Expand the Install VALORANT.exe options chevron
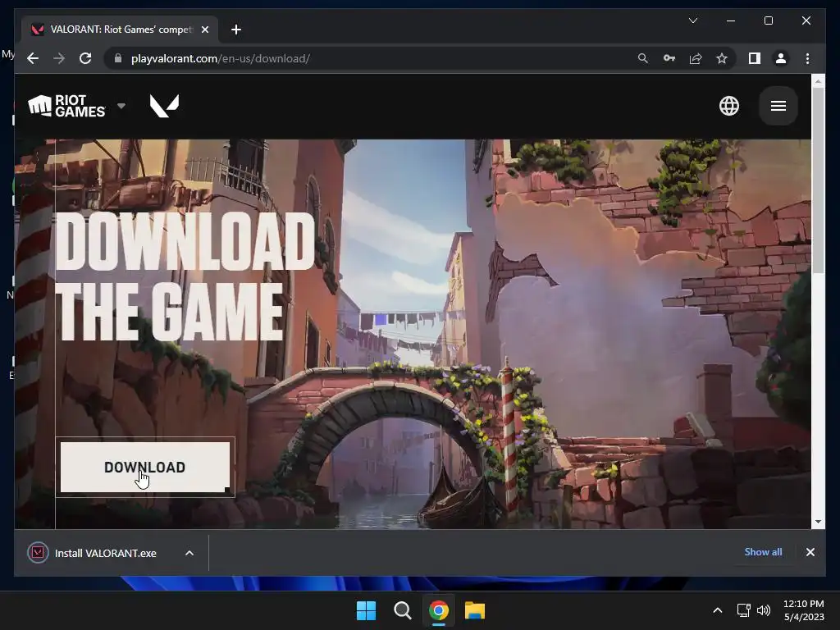The image size is (840, 630). click(189, 553)
